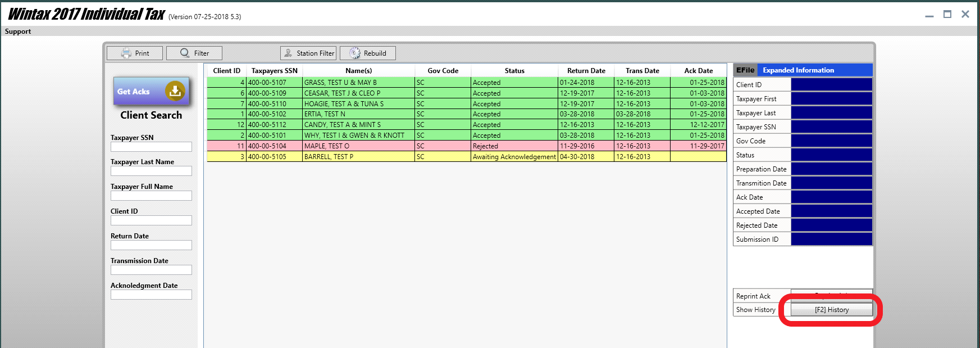Sort by Ack Date column header
The height and width of the screenshot is (348, 980).
tap(699, 71)
